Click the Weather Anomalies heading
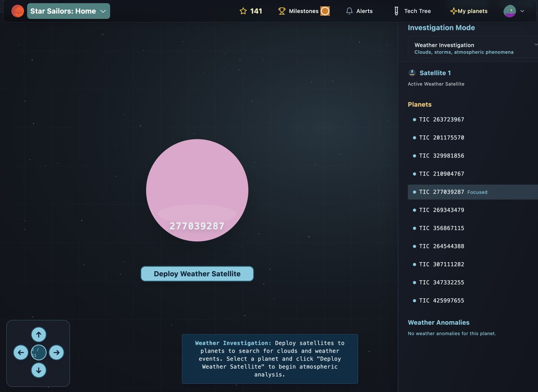 click(x=438, y=322)
